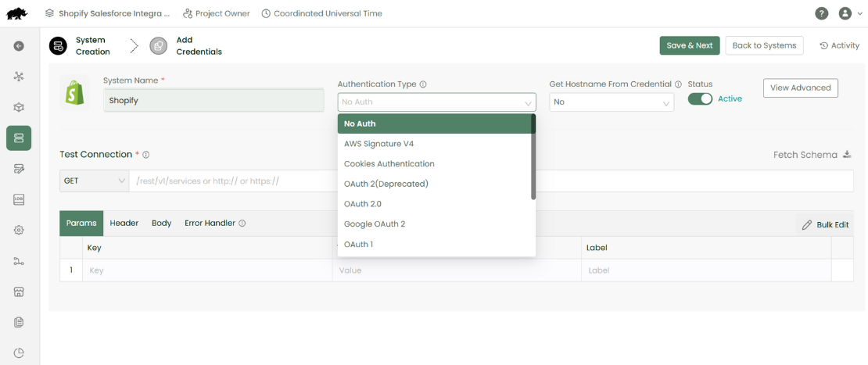Click the Project Owner label

tap(223, 13)
